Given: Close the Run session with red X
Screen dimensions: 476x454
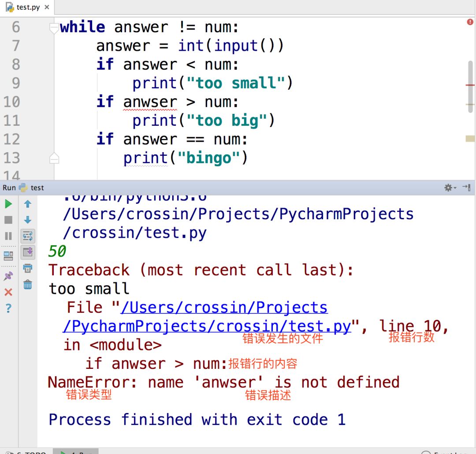Looking at the screenshot, I should click(x=8, y=293).
